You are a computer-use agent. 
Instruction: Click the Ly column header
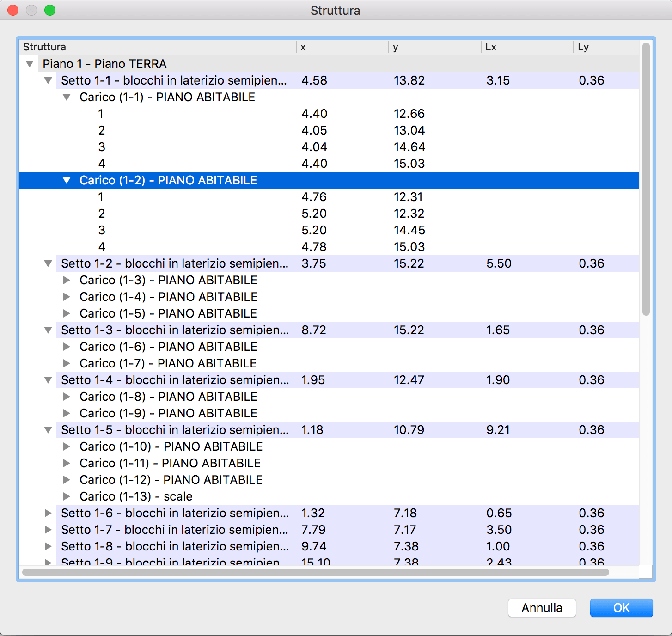point(606,47)
